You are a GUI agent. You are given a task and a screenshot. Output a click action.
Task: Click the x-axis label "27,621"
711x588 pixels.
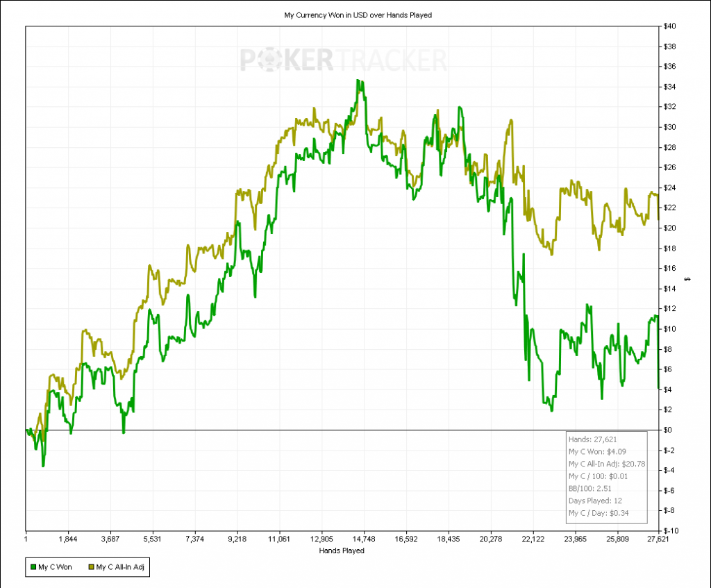point(658,539)
